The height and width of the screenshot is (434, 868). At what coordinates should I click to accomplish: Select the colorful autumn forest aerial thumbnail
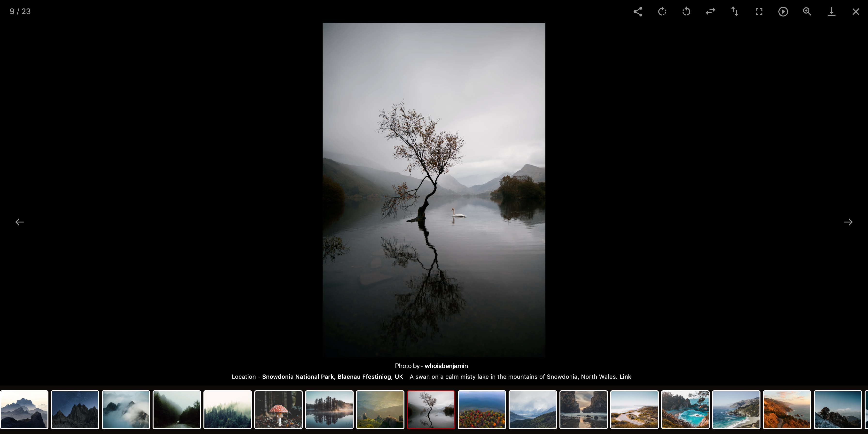tap(481, 410)
